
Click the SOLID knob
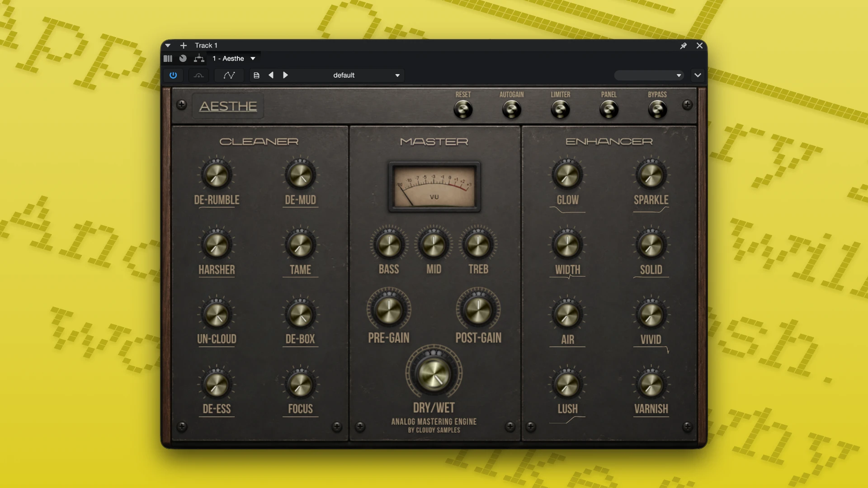pyautogui.click(x=651, y=245)
